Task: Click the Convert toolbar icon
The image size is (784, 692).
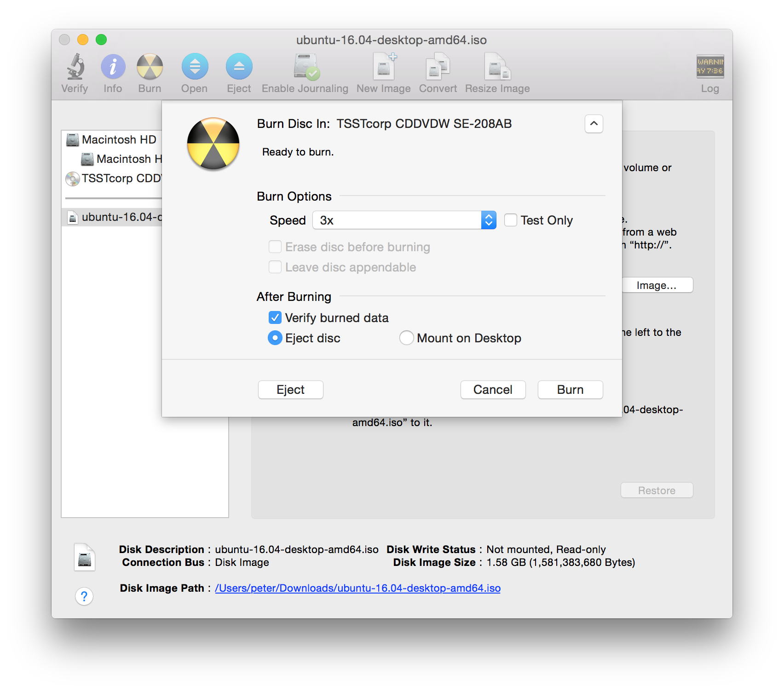Action: pos(438,67)
